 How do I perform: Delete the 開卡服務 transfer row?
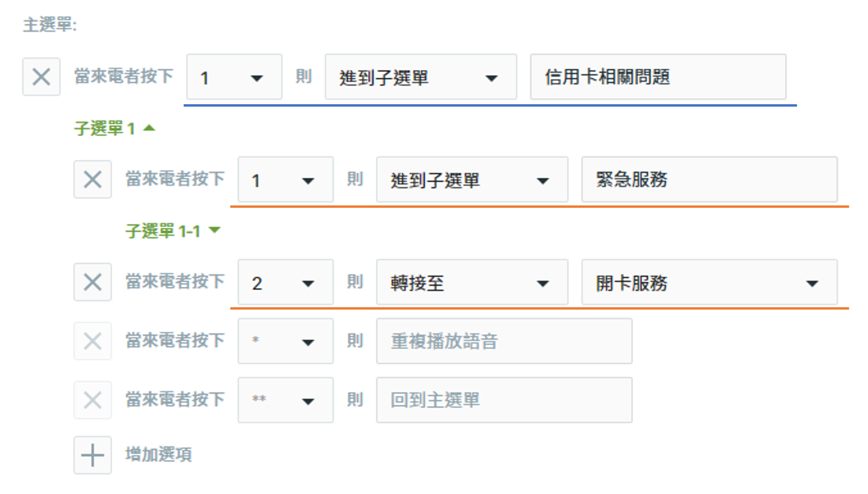pyautogui.click(x=93, y=282)
